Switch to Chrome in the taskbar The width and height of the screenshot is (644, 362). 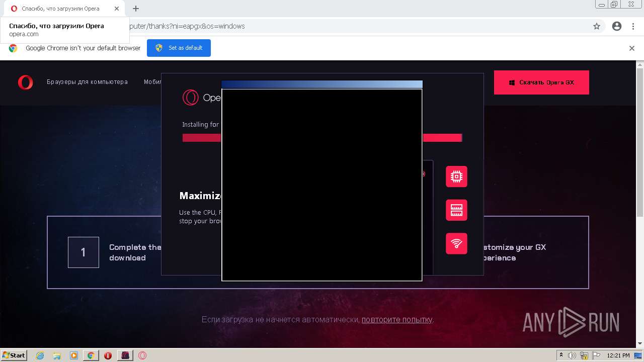click(x=91, y=355)
